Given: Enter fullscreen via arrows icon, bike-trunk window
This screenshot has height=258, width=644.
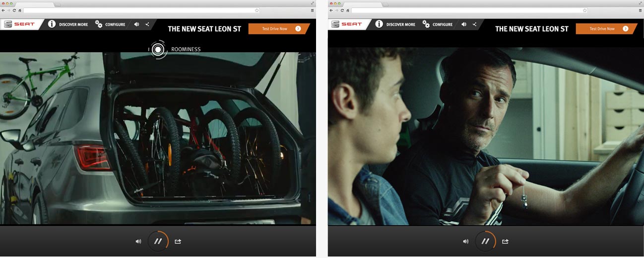Looking at the screenshot, I should tap(313, 3).
